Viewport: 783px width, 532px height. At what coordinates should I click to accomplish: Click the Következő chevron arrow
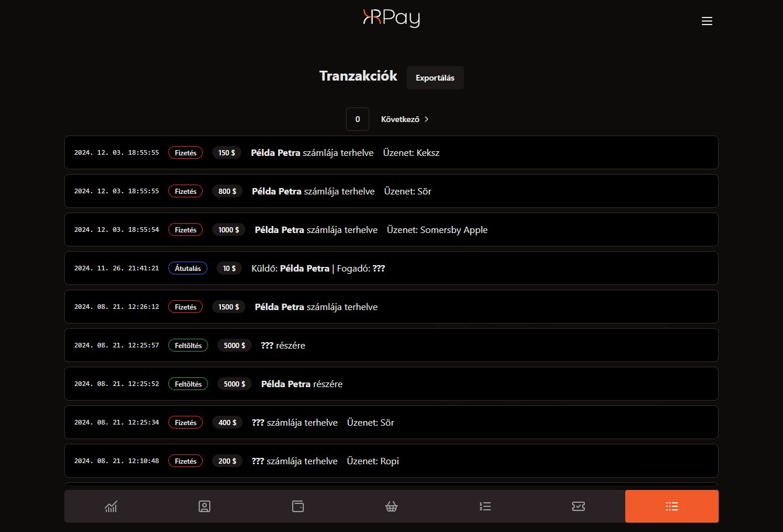[x=427, y=119]
